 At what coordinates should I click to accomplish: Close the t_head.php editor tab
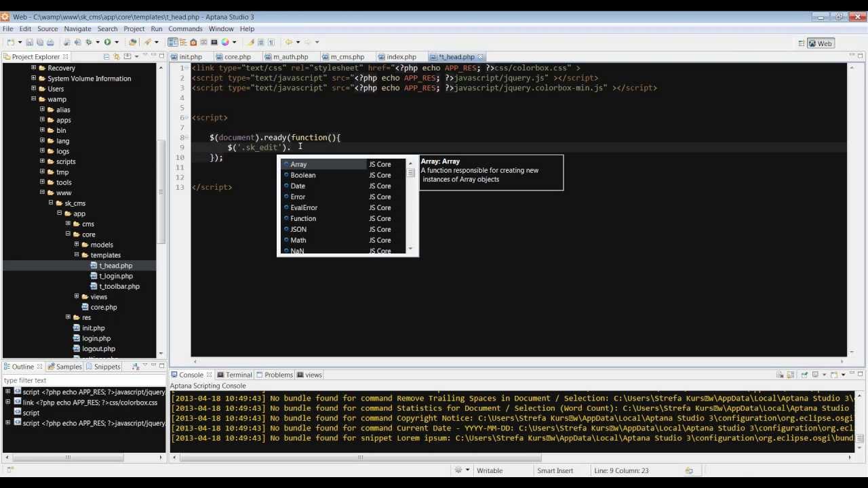tap(481, 57)
